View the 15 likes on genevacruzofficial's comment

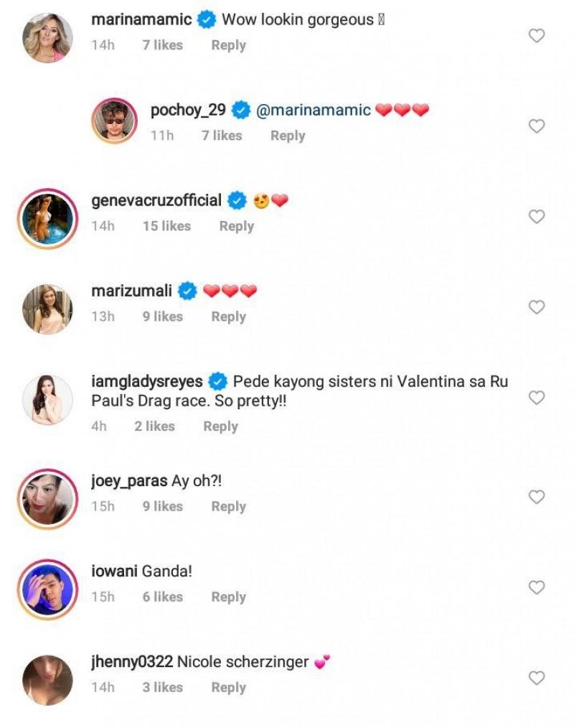tap(166, 226)
